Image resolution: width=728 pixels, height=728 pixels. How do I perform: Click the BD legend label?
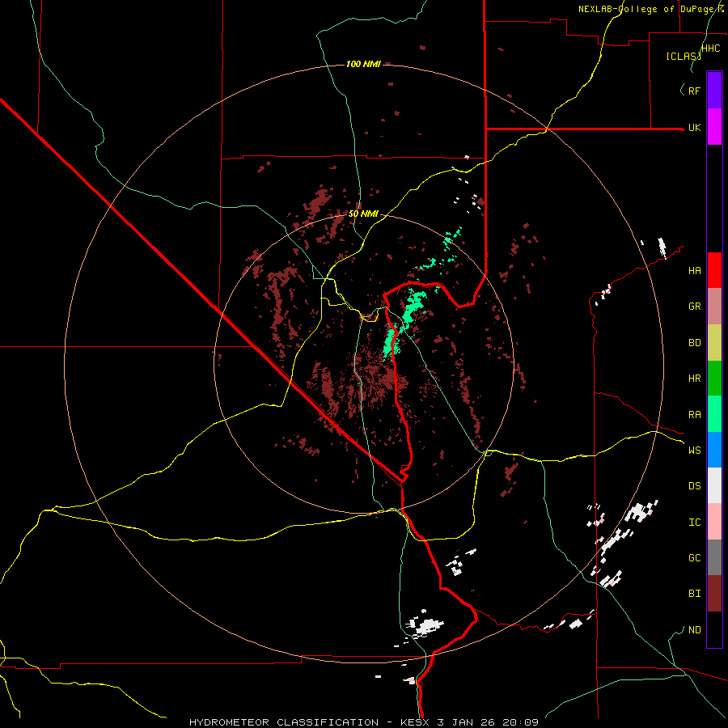(694, 343)
